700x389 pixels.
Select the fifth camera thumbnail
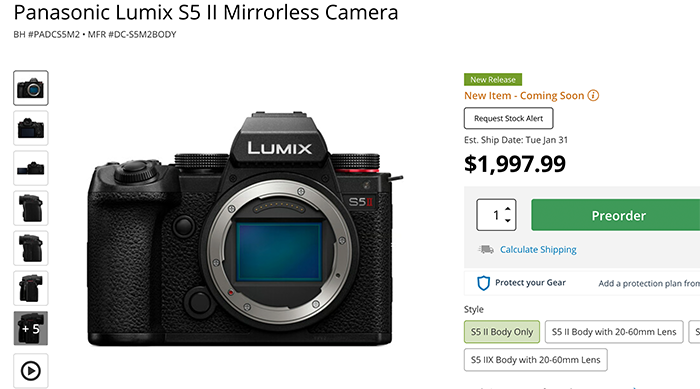pyautogui.click(x=31, y=248)
